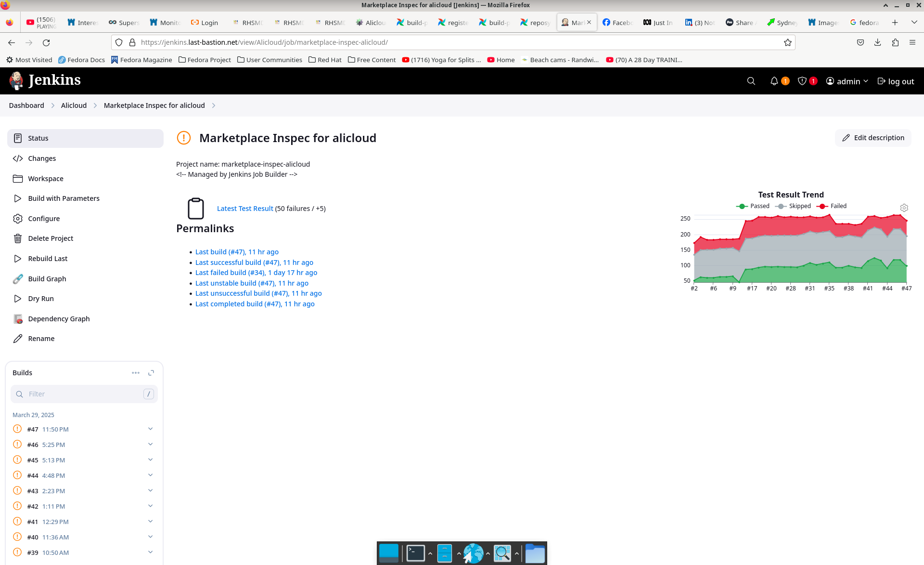Click the Delete Project trash icon

point(18,238)
